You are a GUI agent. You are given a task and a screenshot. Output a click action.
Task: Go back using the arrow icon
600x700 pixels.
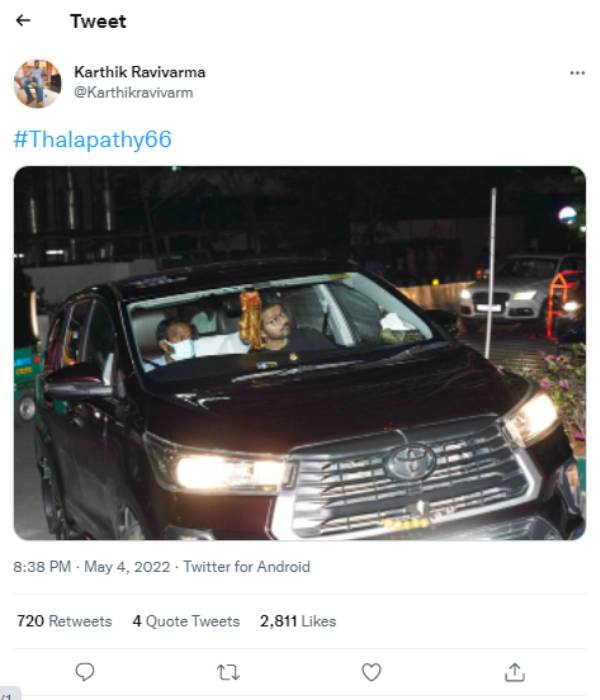pos(23,21)
